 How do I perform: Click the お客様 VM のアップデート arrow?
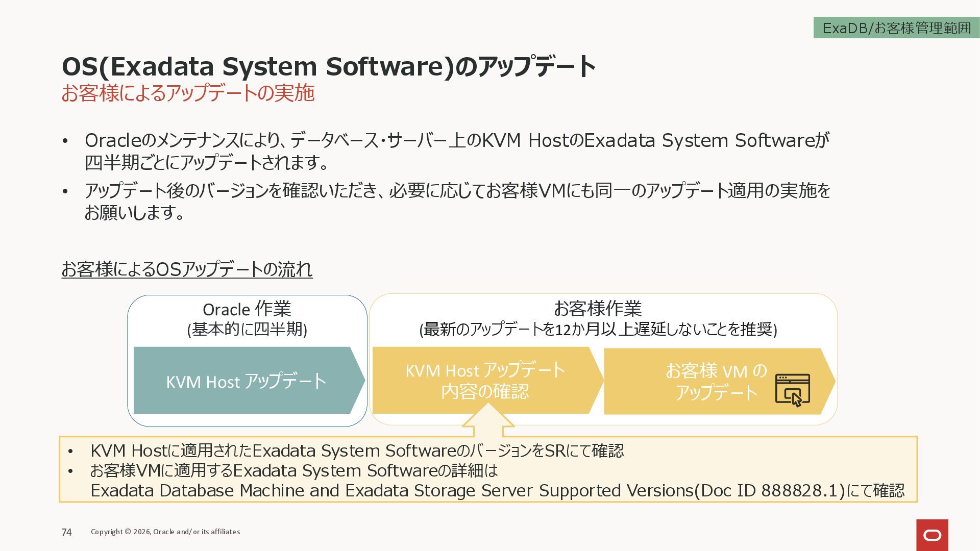(x=716, y=381)
